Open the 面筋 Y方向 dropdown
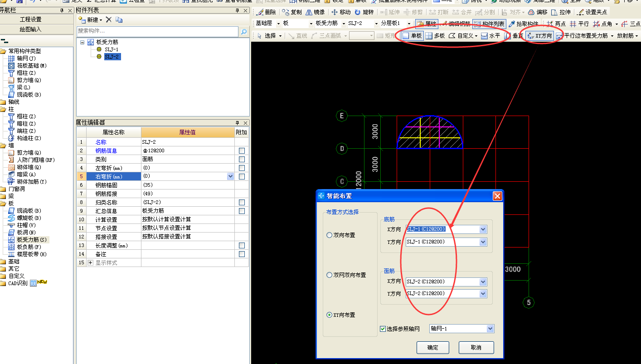Screen dimensions: 641x364 tap(483, 294)
